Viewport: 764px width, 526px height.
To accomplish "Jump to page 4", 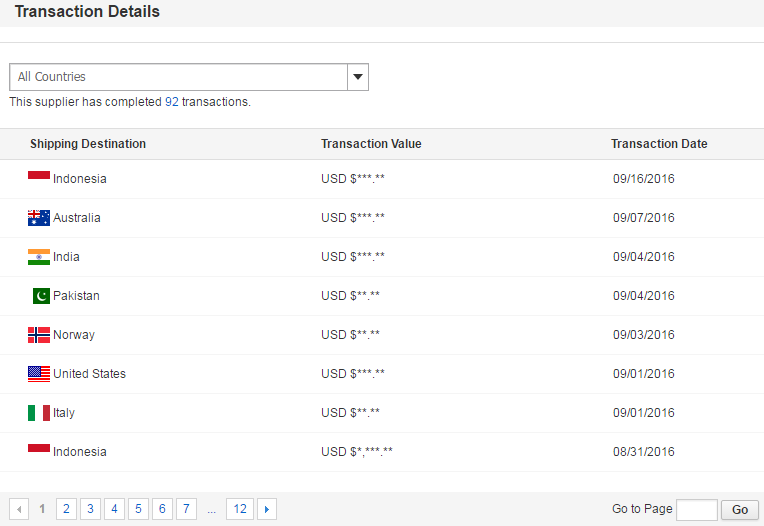I will click(x=115, y=509).
